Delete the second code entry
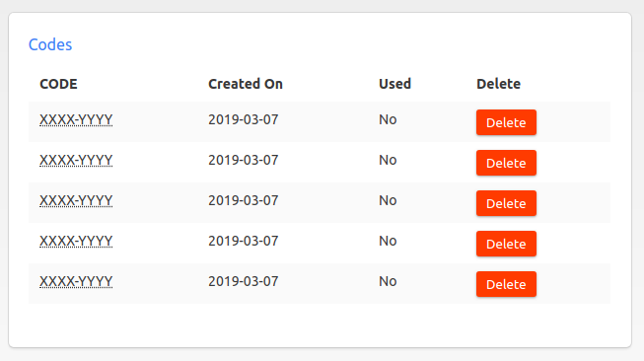This screenshot has height=361, width=644. (506, 163)
